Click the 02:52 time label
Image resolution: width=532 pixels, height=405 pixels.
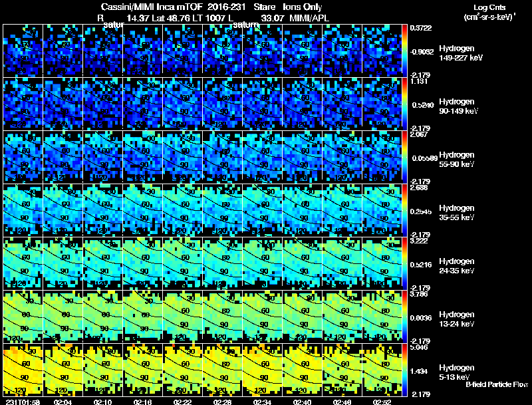(x=382, y=402)
